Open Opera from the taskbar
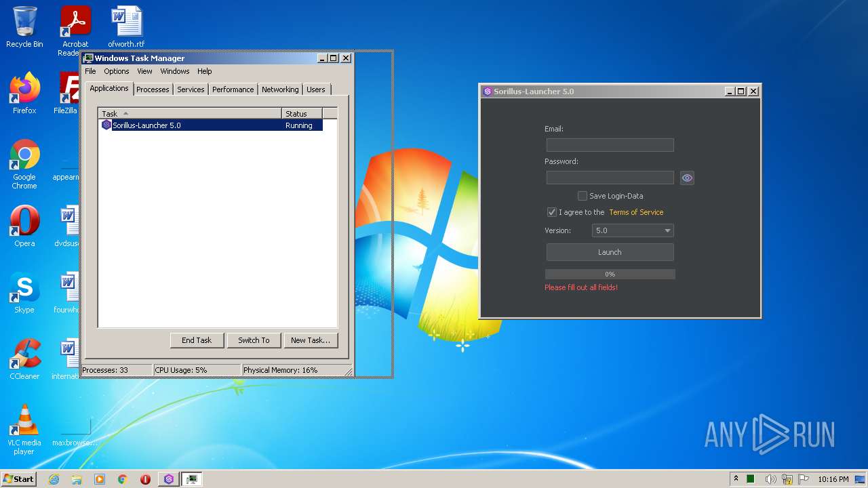 click(x=145, y=479)
